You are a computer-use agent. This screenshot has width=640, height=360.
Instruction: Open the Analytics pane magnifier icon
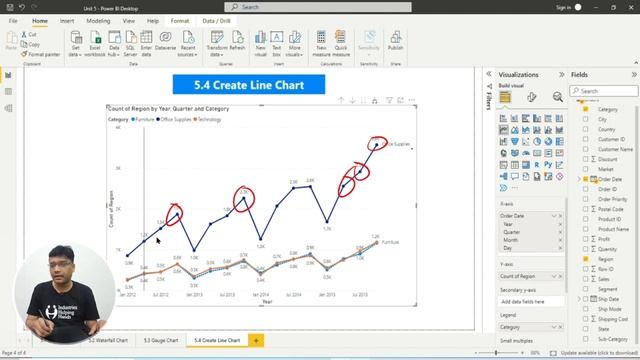point(558,97)
